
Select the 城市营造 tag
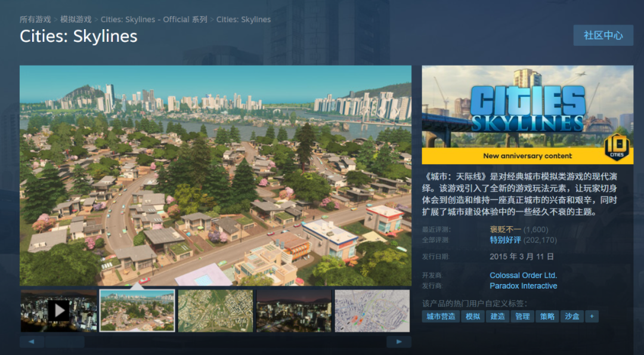(x=441, y=316)
